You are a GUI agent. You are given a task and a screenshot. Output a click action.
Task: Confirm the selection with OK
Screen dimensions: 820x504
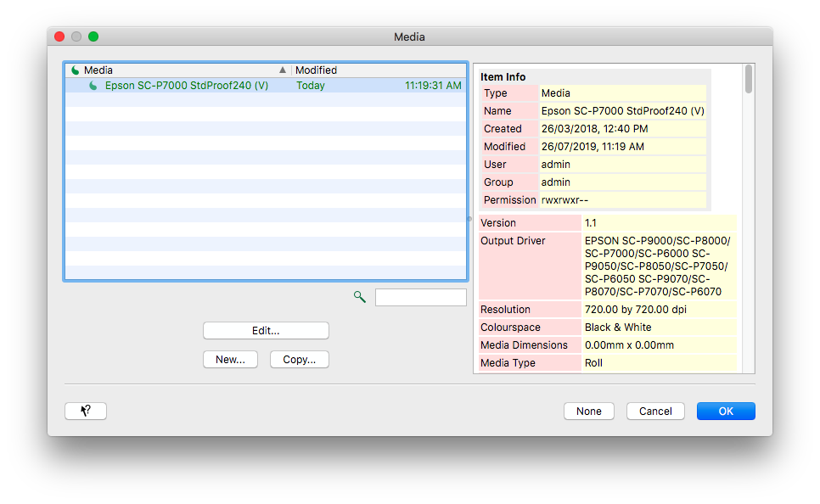pos(726,411)
